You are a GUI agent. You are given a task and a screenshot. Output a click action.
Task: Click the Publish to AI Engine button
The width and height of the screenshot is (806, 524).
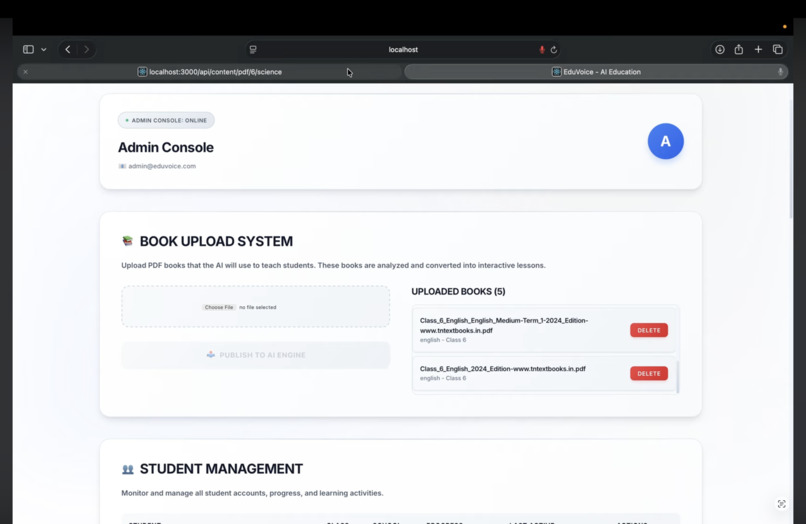pyautogui.click(x=255, y=355)
